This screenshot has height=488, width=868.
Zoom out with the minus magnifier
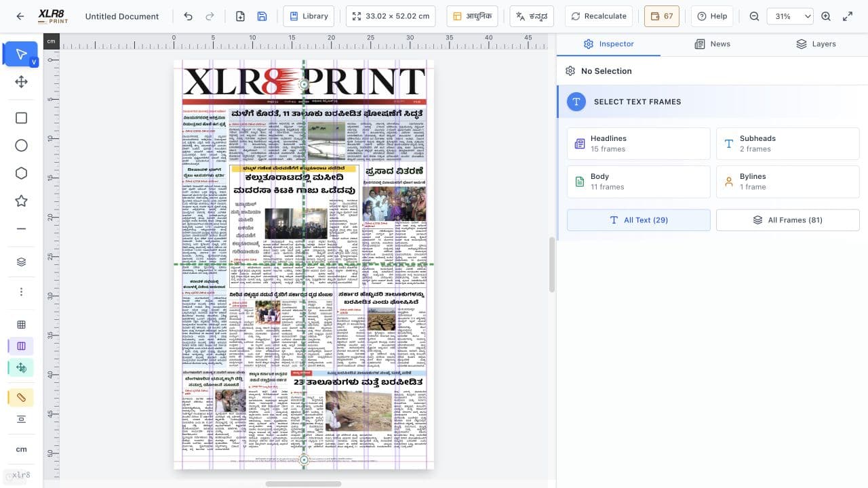[x=754, y=16]
